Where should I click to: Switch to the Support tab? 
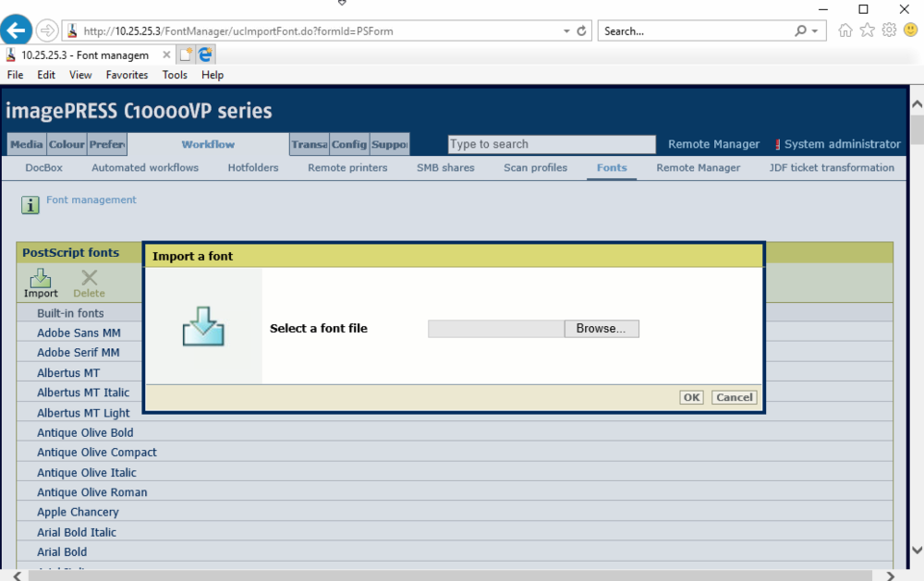click(x=390, y=144)
